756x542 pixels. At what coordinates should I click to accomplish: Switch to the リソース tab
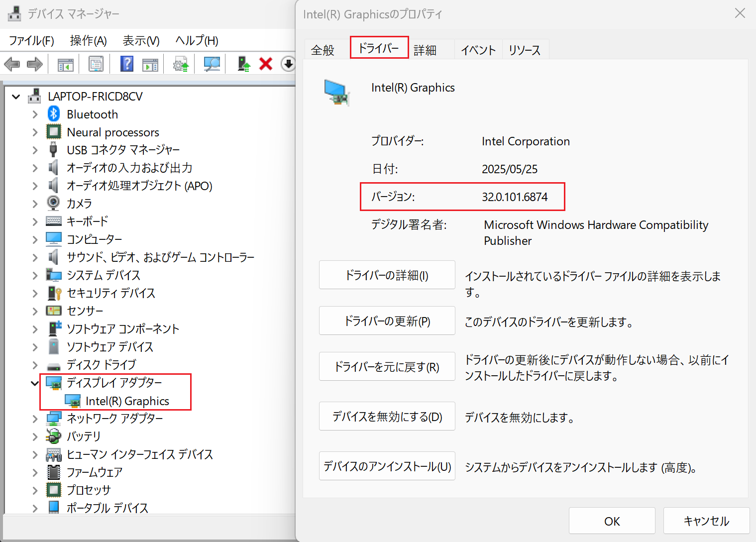pyautogui.click(x=525, y=50)
